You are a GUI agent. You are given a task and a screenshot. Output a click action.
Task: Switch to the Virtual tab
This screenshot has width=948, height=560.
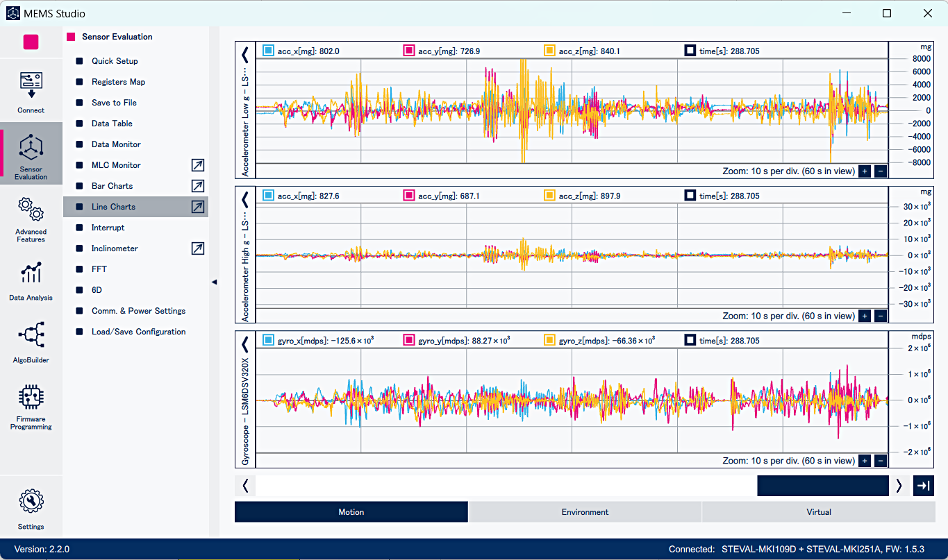(818, 512)
